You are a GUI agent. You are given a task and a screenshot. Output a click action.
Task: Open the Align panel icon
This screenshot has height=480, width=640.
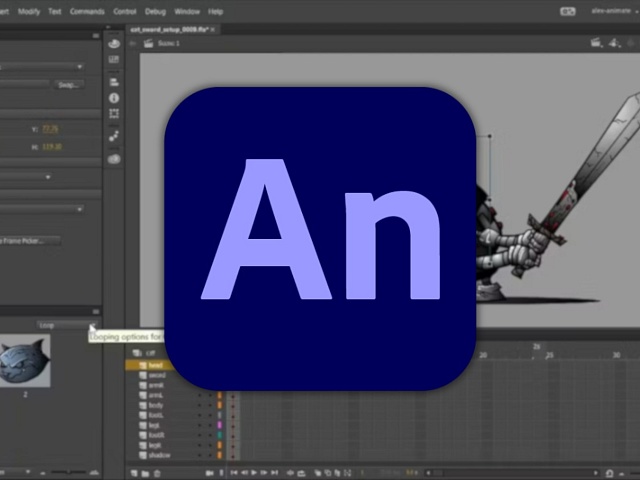click(114, 82)
